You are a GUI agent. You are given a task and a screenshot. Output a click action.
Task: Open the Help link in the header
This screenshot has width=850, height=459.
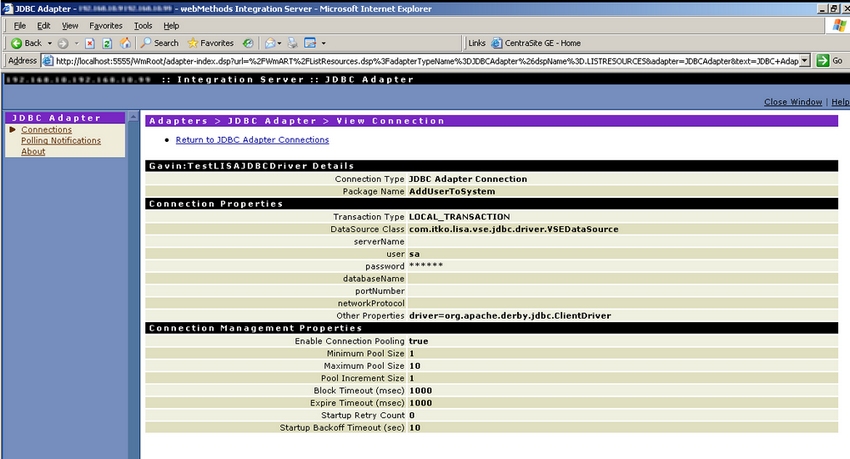tap(840, 102)
